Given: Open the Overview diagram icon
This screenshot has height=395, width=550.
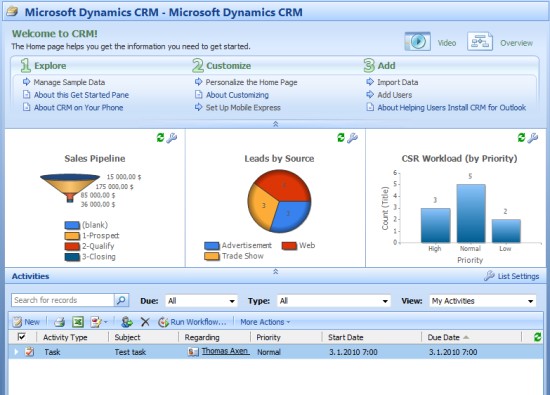Looking at the screenshot, I should click(480, 41).
